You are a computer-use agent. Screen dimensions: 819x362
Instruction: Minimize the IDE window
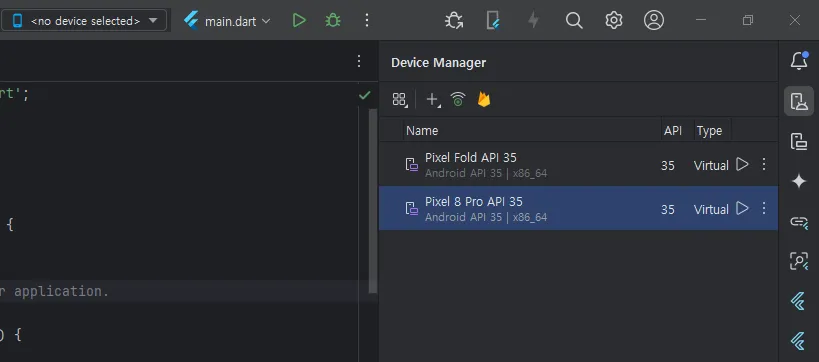coord(701,20)
